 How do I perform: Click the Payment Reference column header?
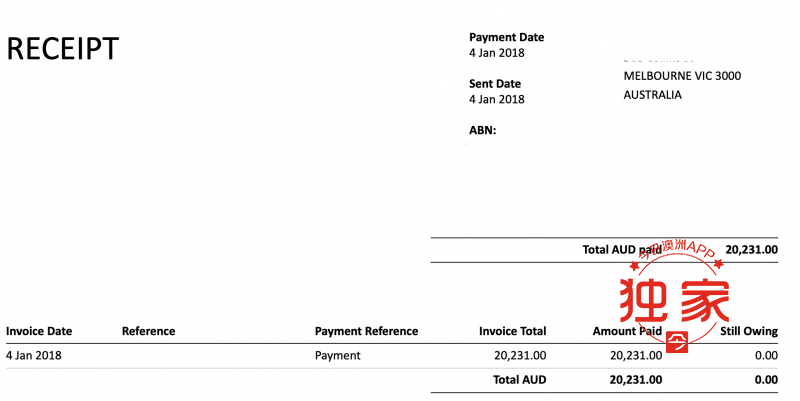tap(366, 332)
